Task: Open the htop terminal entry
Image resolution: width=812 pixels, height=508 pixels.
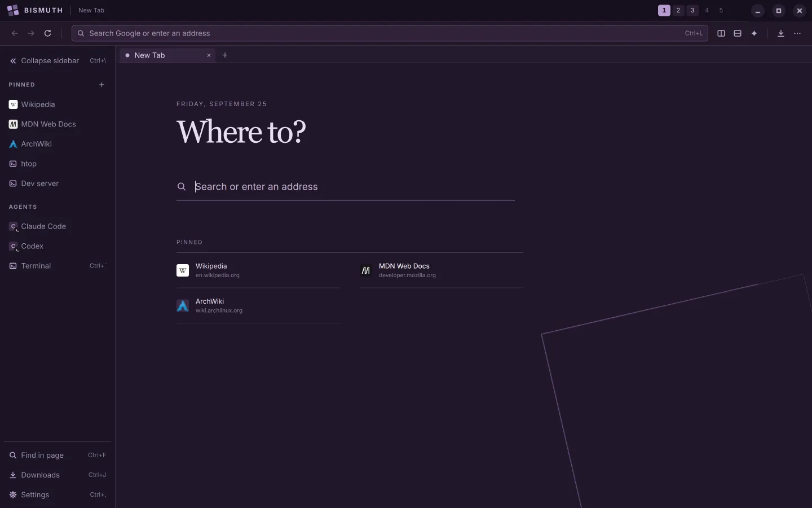Action: [58, 164]
